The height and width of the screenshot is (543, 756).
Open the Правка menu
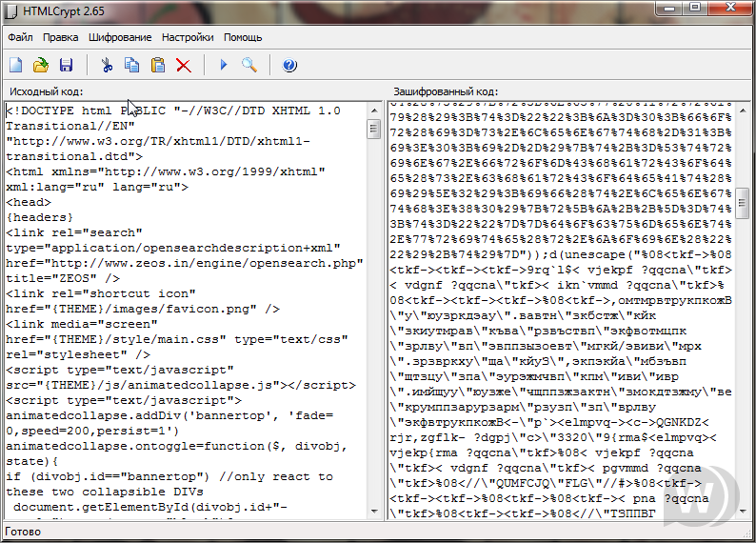(60, 37)
